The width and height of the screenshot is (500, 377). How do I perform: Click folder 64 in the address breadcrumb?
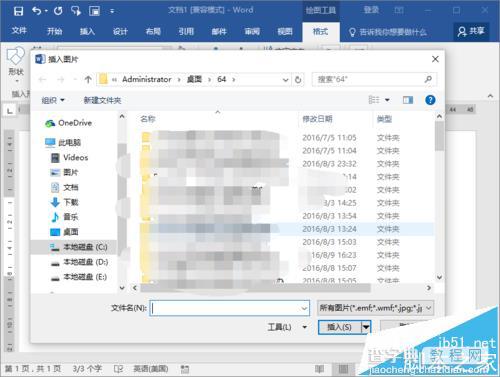pyautogui.click(x=222, y=79)
